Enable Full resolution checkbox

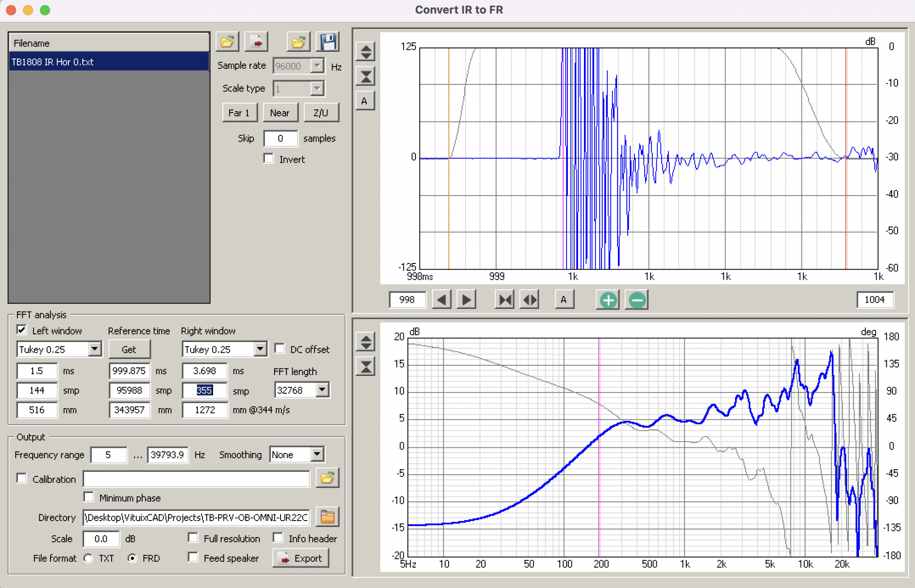[x=193, y=538]
